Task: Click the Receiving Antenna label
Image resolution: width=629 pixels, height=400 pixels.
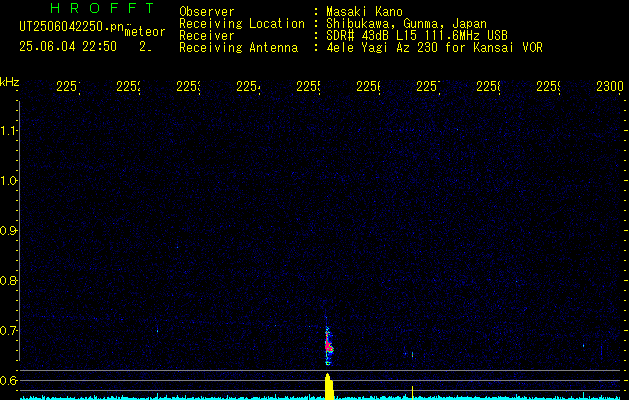Action: coord(239,48)
